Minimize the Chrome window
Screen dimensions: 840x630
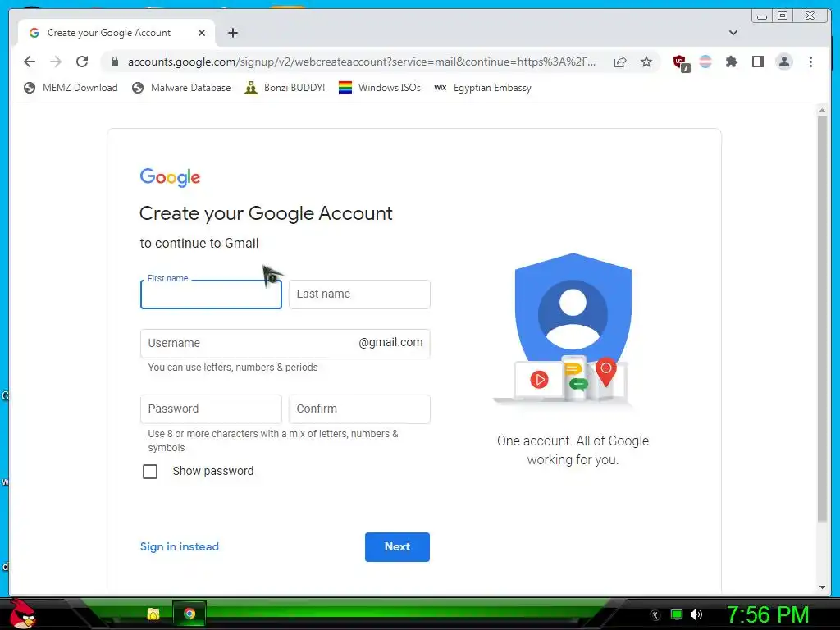762,16
